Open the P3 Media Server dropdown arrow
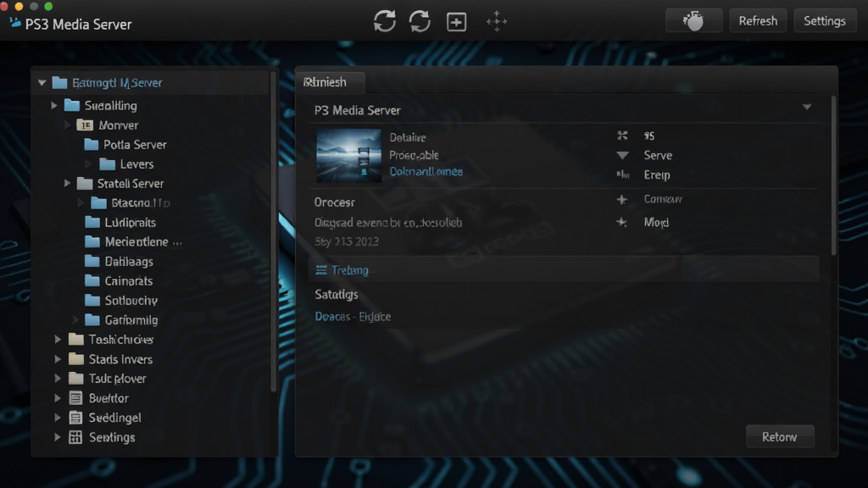868x488 pixels. point(807,107)
